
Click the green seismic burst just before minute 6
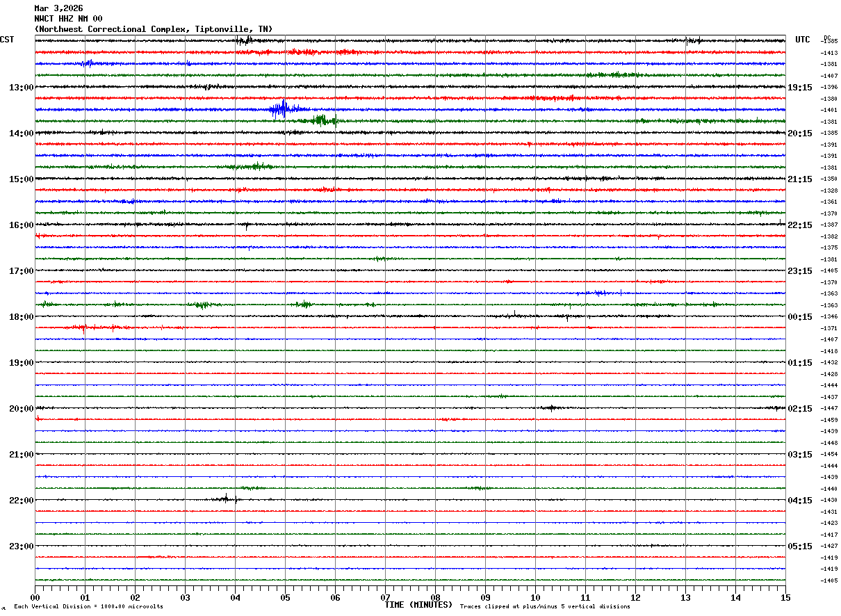click(x=322, y=120)
